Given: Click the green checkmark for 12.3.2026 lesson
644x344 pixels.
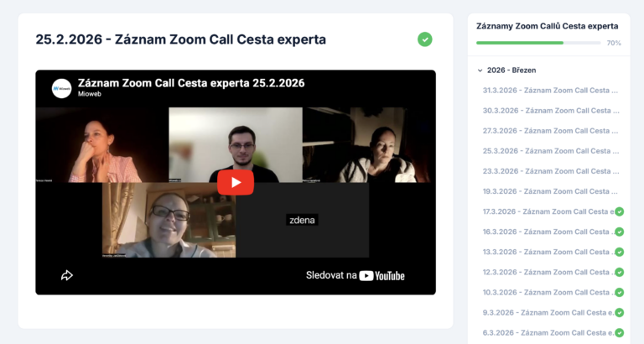Looking at the screenshot, I should pyautogui.click(x=620, y=272).
